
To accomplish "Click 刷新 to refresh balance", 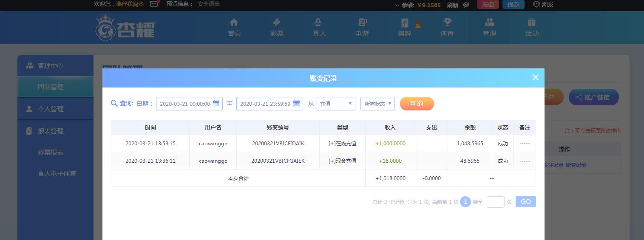I will tap(453, 5).
